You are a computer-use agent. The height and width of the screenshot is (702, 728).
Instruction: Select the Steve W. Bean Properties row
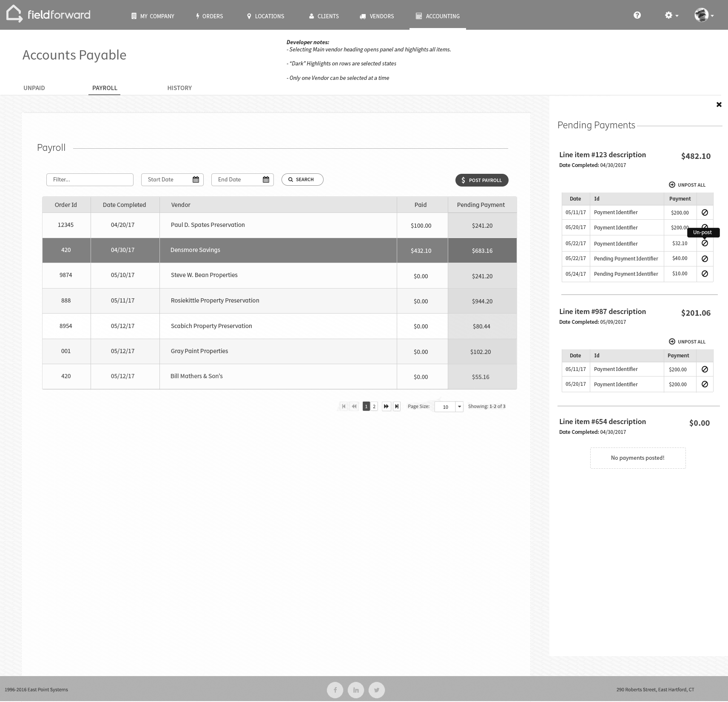(x=204, y=275)
